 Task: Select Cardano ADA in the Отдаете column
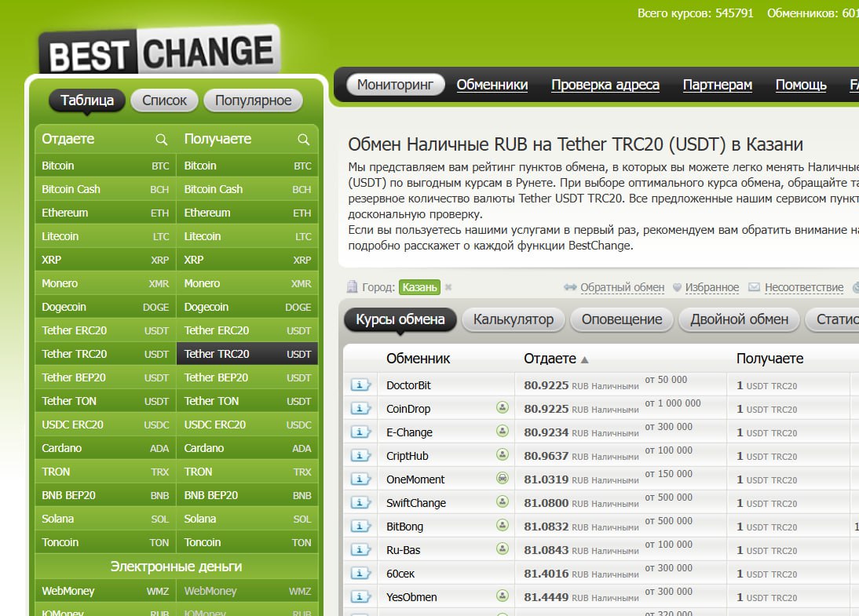pos(105,448)
